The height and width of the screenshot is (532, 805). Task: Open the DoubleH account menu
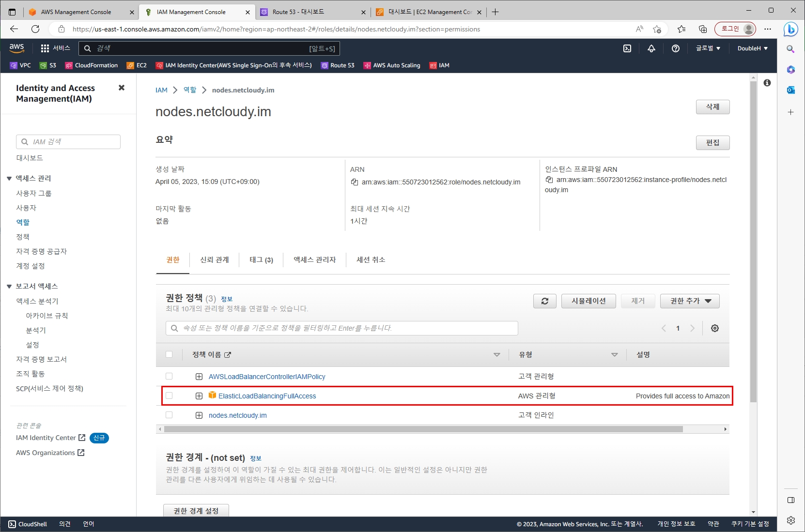[752, 48]
